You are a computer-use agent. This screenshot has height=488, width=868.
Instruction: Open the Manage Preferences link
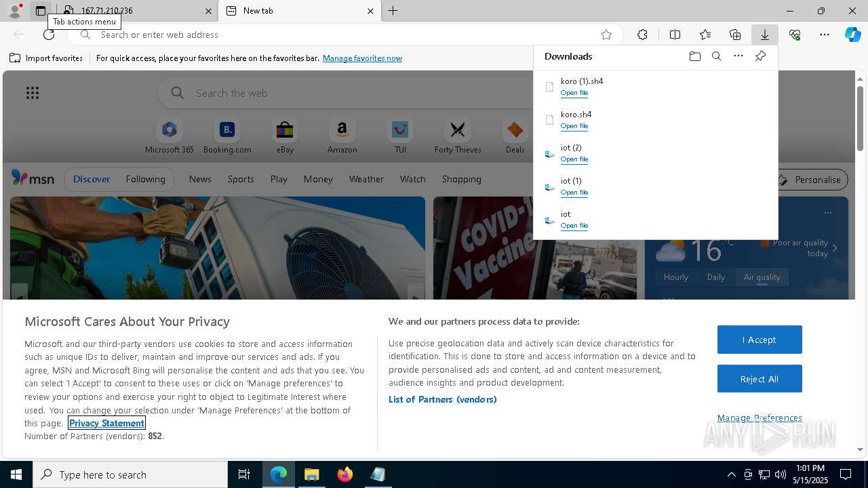pyautogui.click(x=759, y=418)
